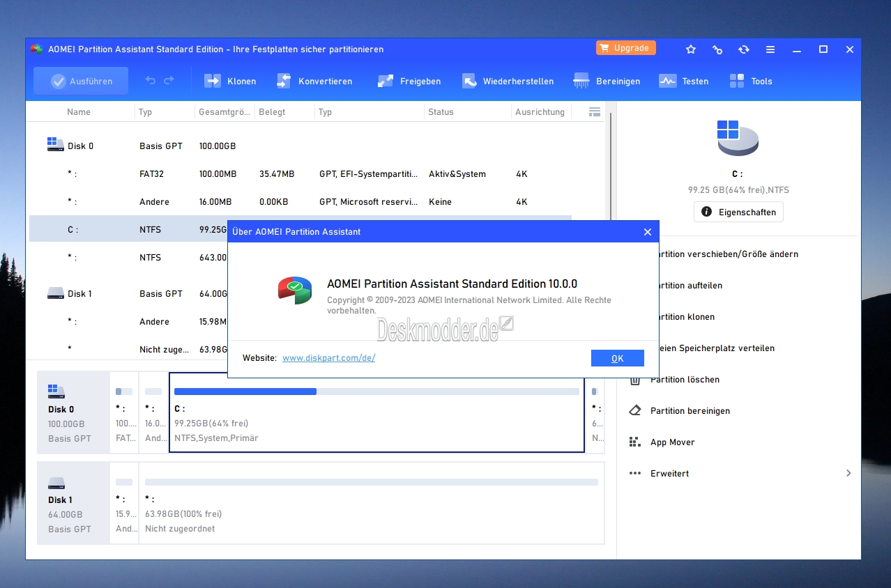Select Disk 1 block in disk map
891x588 pixels.
73,503
